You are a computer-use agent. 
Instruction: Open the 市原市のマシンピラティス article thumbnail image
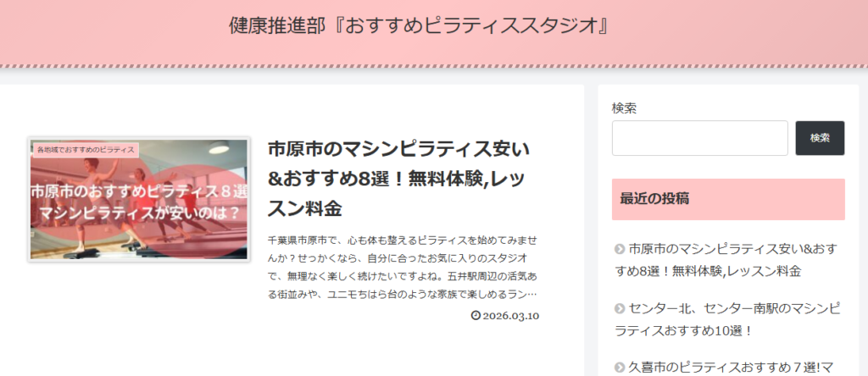[x=139, y=200]
